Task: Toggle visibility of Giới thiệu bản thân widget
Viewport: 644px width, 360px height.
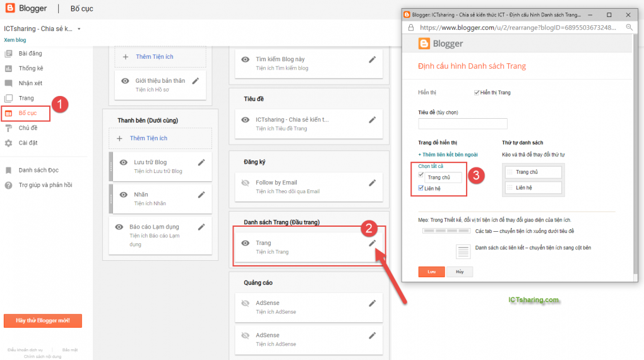Action: [125, 81]
